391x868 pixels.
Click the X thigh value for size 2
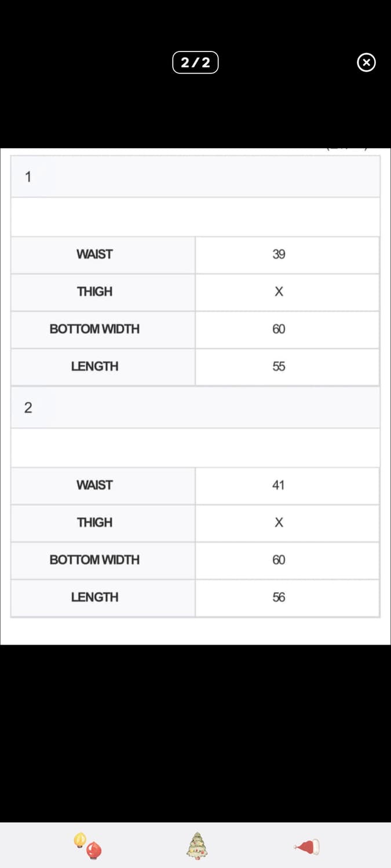[x=279, y=523]
